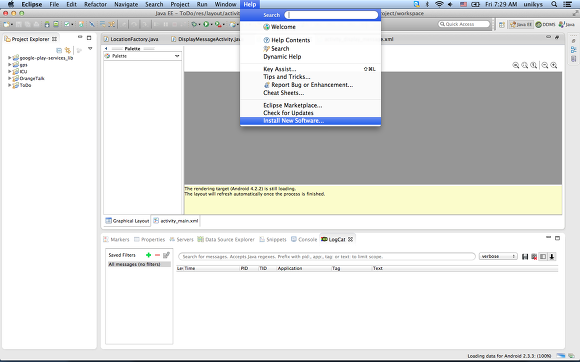
Task: Click the Run Last Tool external tools icon
Action: (x=218, y=24)
